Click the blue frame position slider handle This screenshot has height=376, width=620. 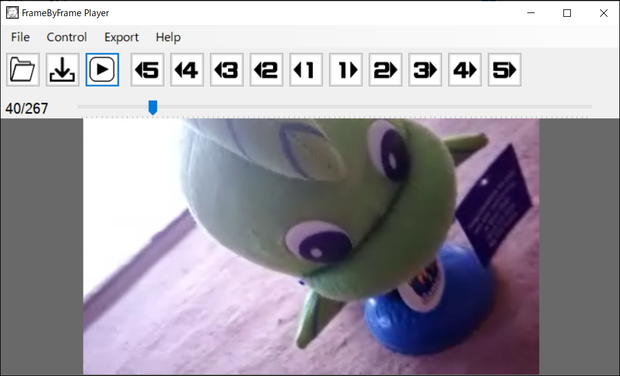pos(153,107)
